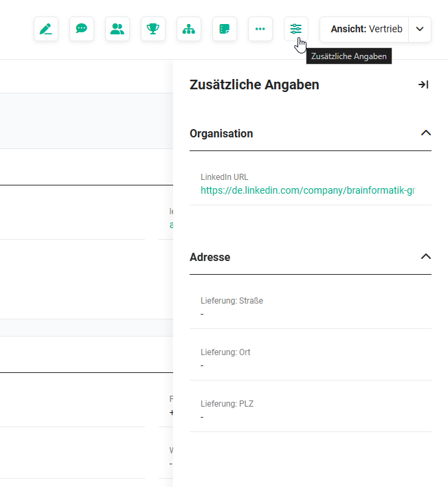Collapse the Adresse section chevron

[426, 256]
